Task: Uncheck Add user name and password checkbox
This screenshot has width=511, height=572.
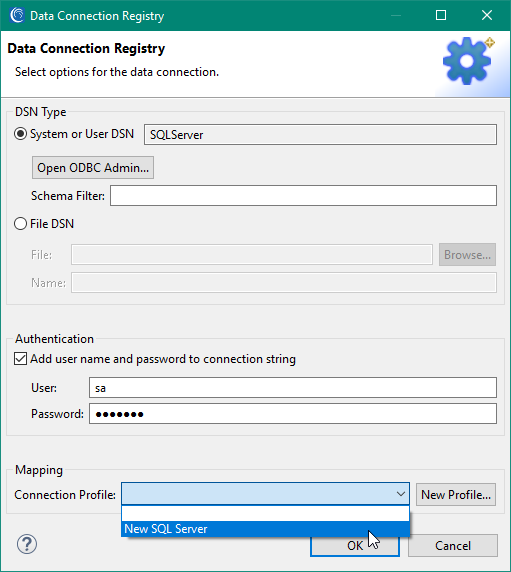Action: [x=20, y=359]
